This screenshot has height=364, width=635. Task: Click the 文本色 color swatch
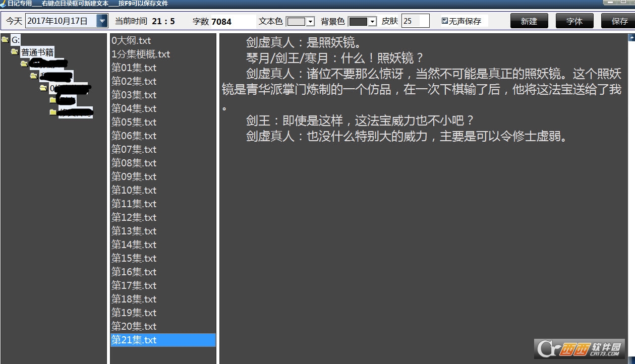click(x=296, y=22)
